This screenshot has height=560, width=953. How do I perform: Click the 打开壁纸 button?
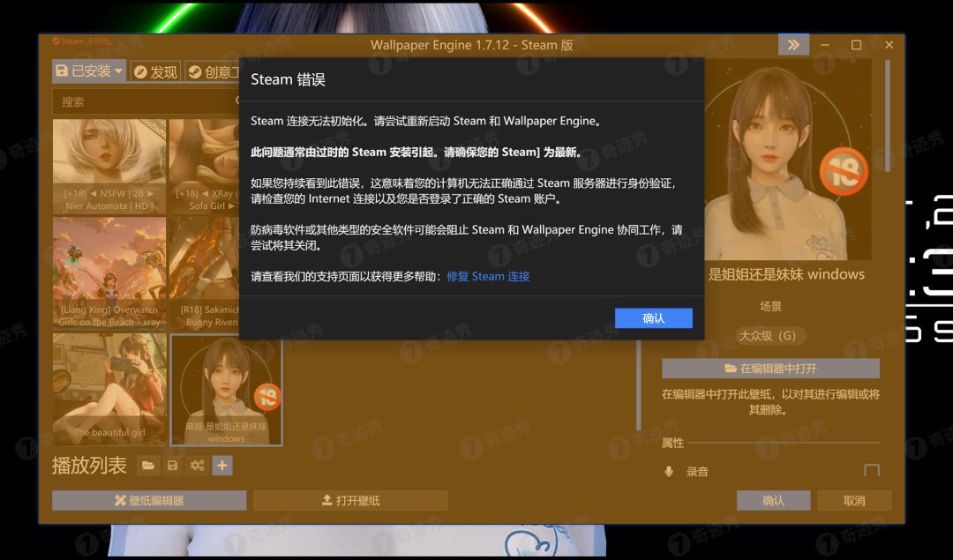pyautogui.click(x=350, y=501)
